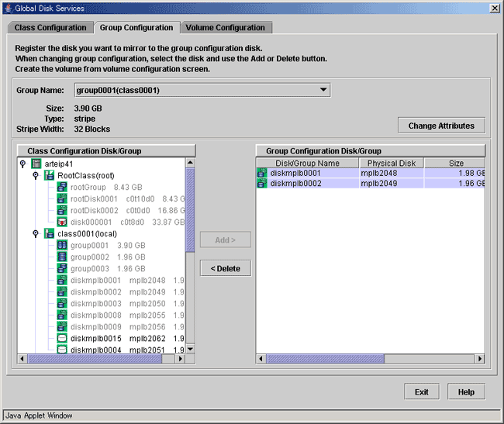
Task: Close the Global Disk Services window
Action: point(495,8)
